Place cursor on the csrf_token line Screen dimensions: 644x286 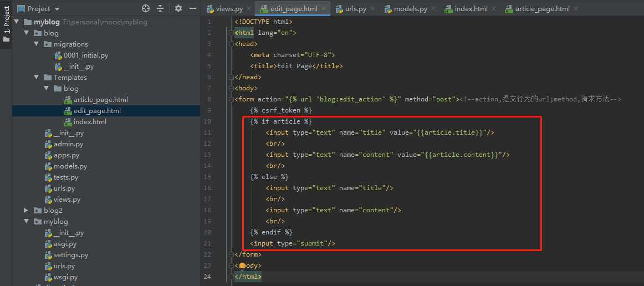pyautogui.click(x=281, y=110)
